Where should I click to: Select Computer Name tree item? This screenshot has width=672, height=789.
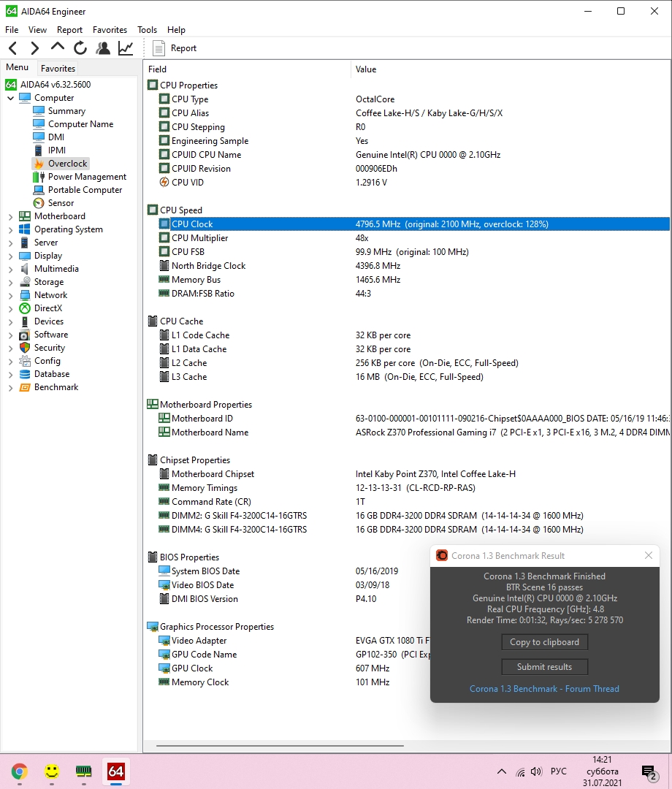pyautogui.click(x=80, y=123)
